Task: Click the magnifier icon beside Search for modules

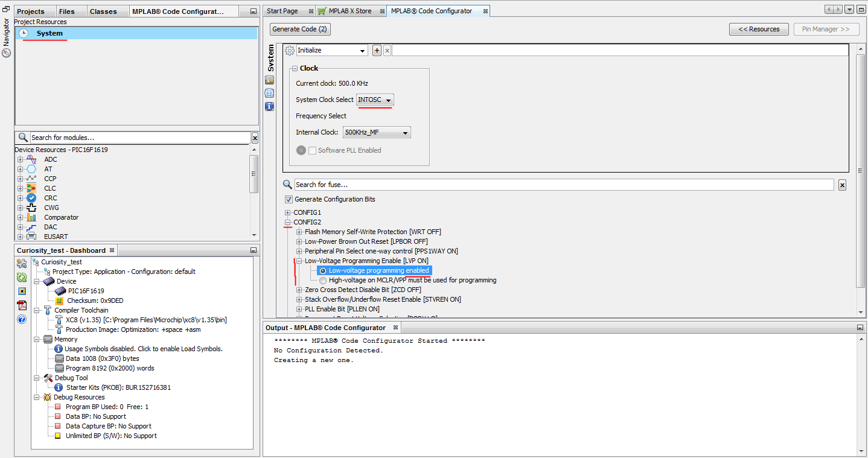Action: tap(23, 138)
